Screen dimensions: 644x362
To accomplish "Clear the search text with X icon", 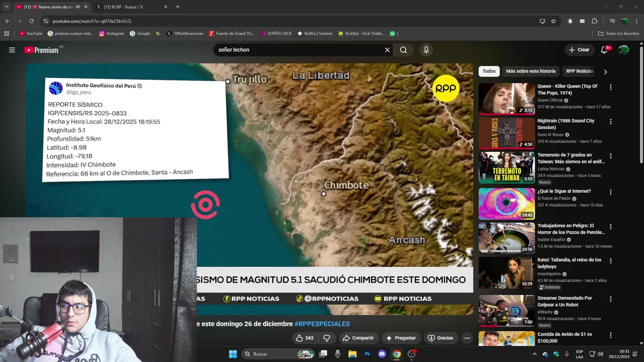I will pyautogui.click(x=387, y=50).
